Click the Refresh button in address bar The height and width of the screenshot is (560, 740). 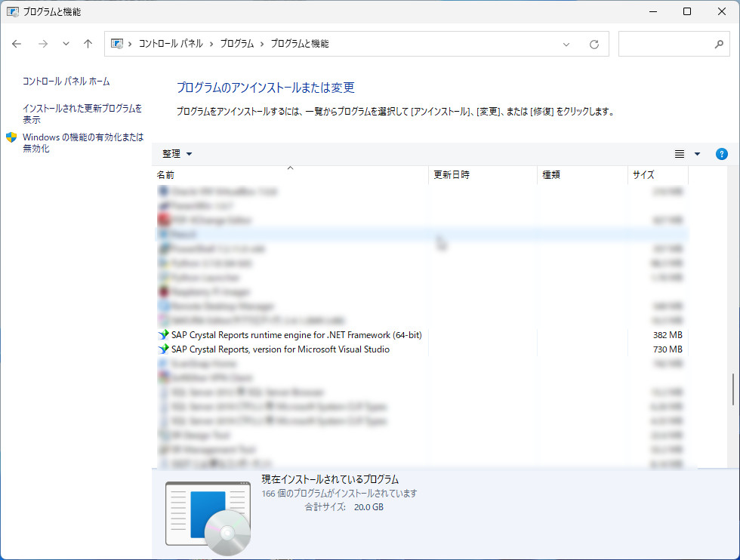pyautogui.click(x=594, y=45)
